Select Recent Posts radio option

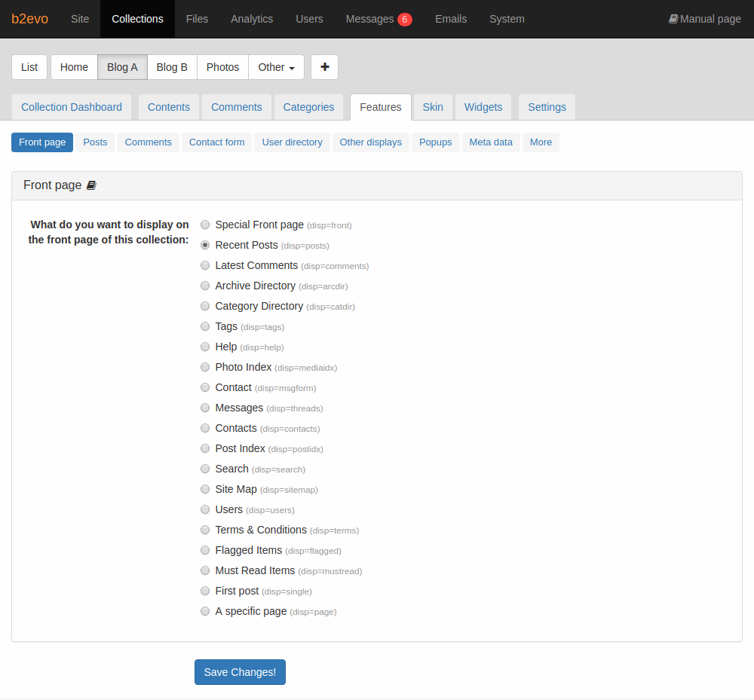[x=205, y=245]
